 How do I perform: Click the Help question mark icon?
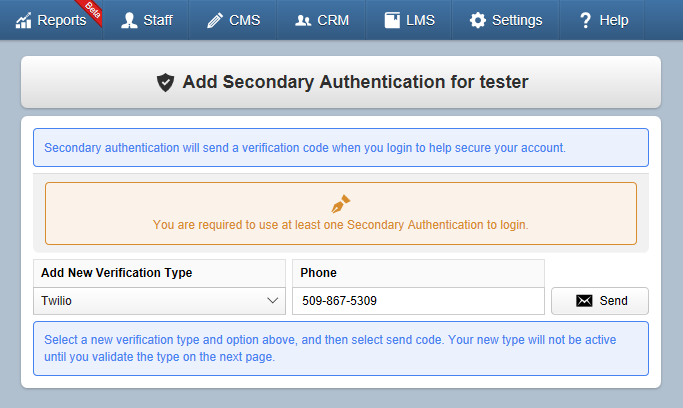585,20
